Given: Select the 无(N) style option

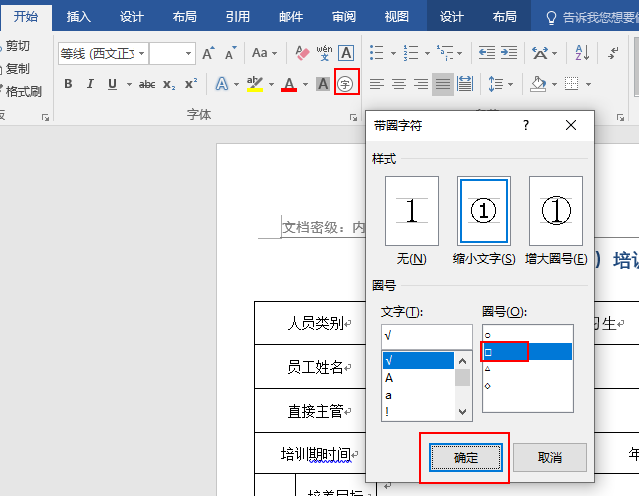Looking at the screenshot, I should (x=411, y=211).
